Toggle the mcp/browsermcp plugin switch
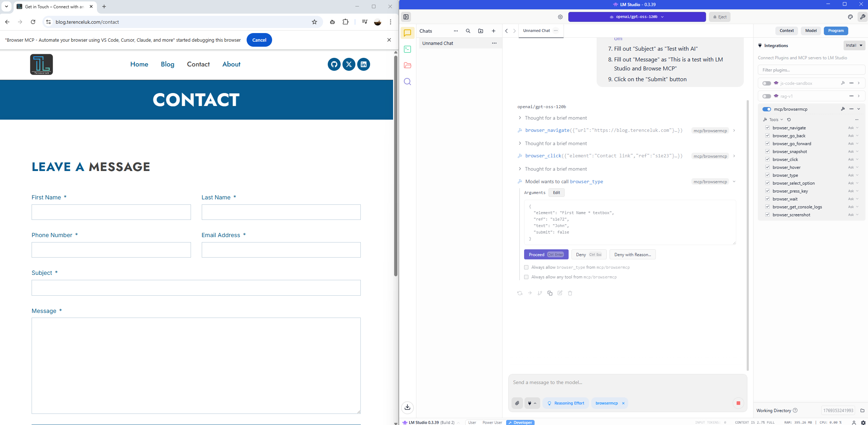This screenshot has width=868, height=425. (766, 109)
